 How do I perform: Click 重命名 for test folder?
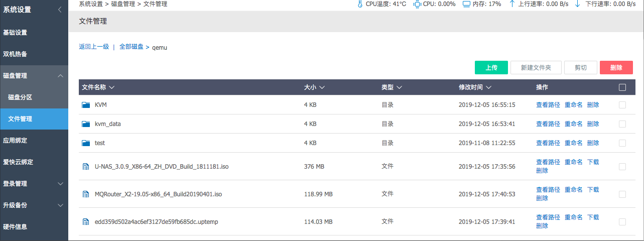pyautogui.click(x=574, y=143)
